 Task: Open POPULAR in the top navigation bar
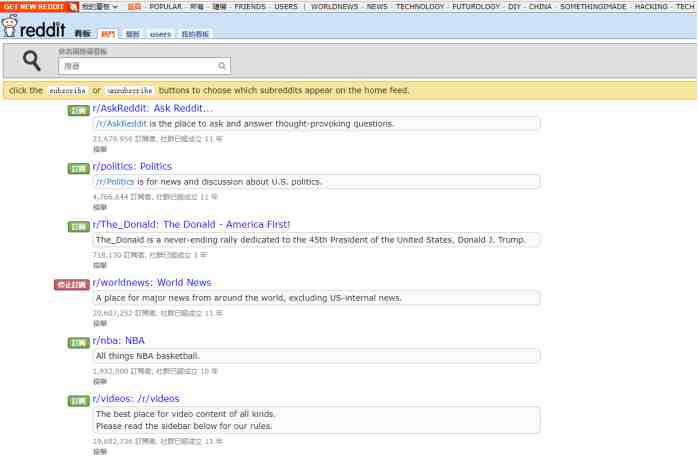point(165,6)
